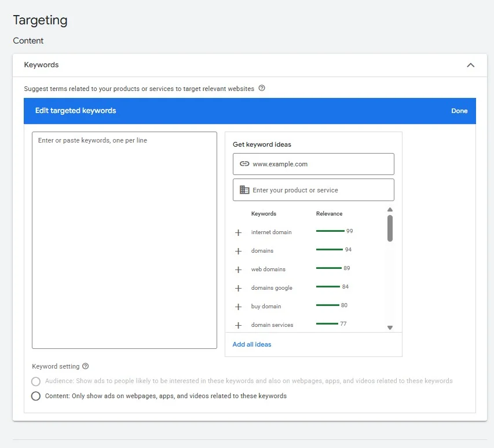
Task: Focus the keywords text area
Action: 125,241
